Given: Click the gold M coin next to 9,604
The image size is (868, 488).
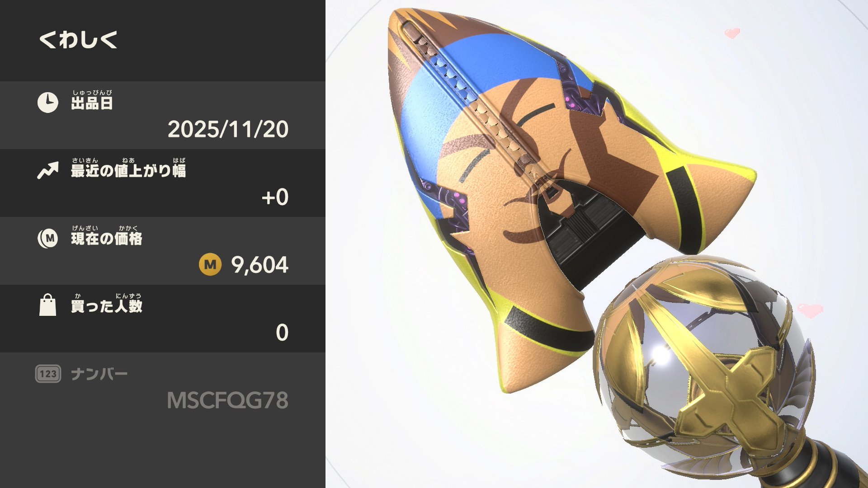Looking at the screenshot, I should (210, 265).
